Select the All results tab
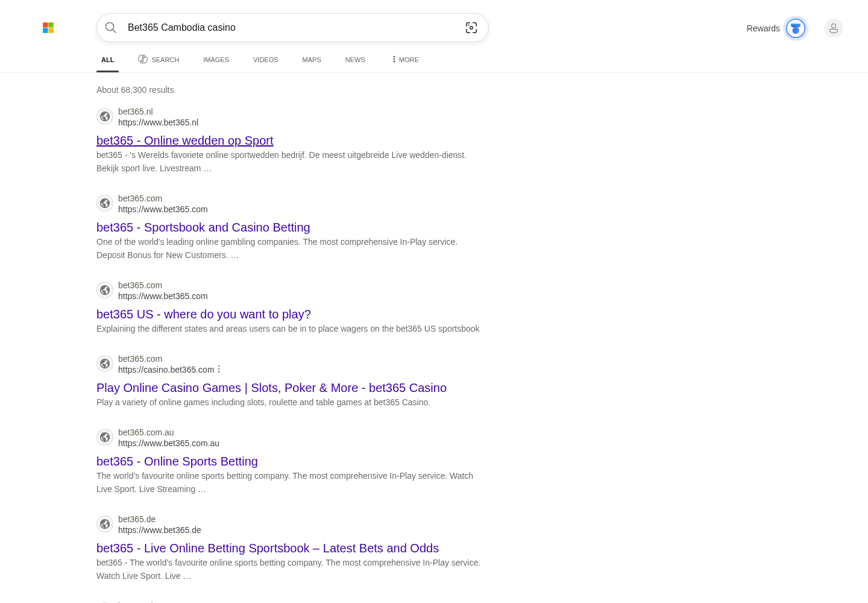 click(108, 60)
